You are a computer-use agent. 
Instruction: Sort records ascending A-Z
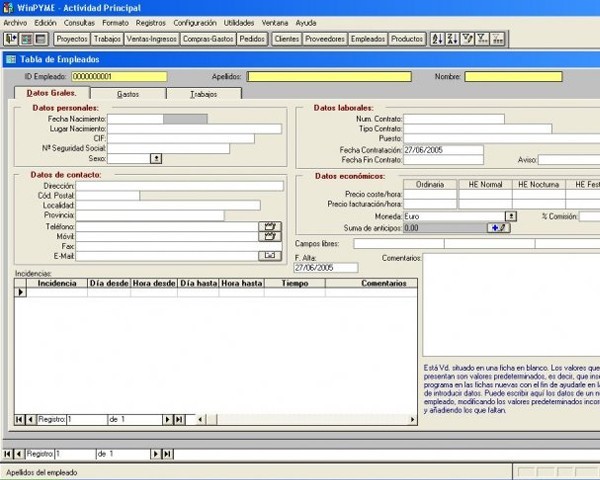pos(437,39)
